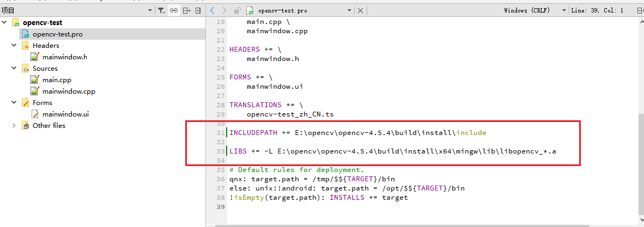
Task: Click the INCLUDEPATH line in the editor
Action: click(358, 133)
